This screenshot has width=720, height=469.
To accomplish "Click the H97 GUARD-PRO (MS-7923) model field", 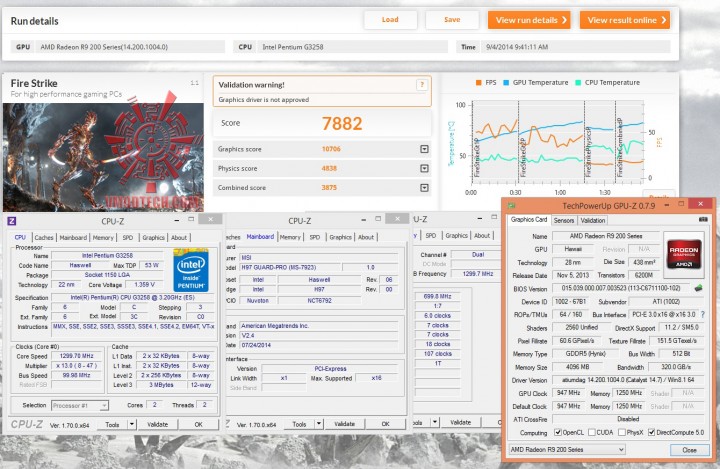I will (290, 267).
